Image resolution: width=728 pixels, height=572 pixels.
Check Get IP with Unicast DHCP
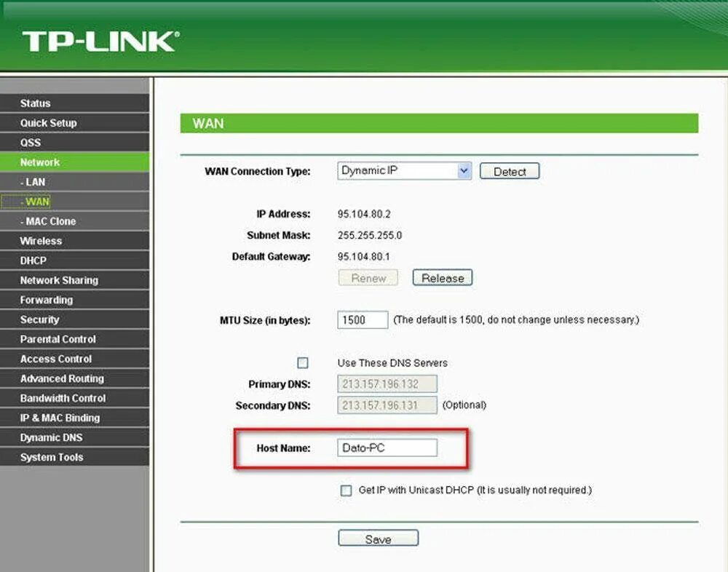346,490
